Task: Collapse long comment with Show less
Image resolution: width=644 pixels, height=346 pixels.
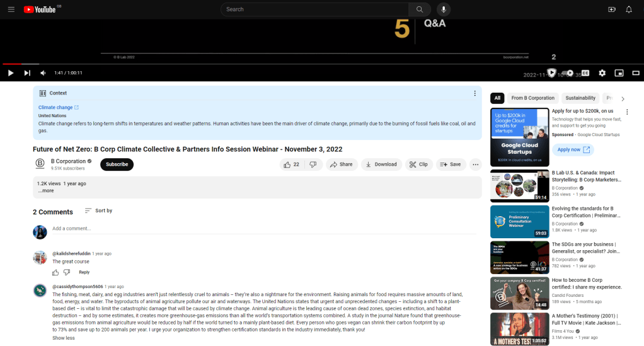Action: (x=63, y=338)
